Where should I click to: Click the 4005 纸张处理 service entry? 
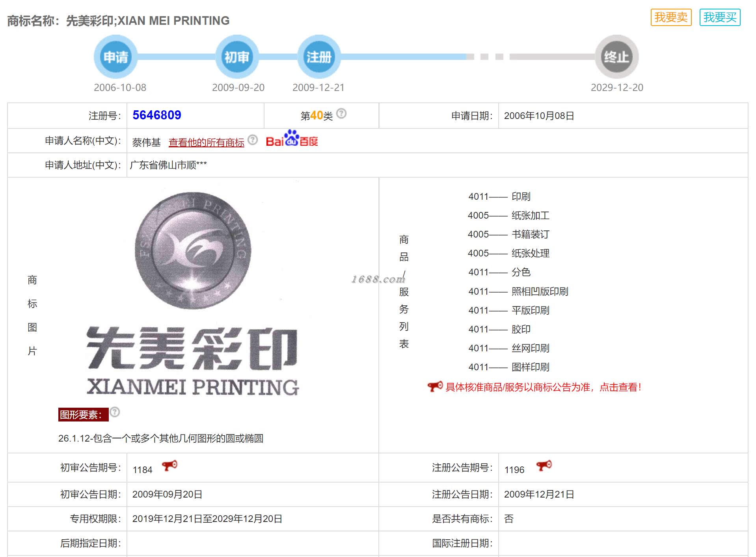(508, 253)
